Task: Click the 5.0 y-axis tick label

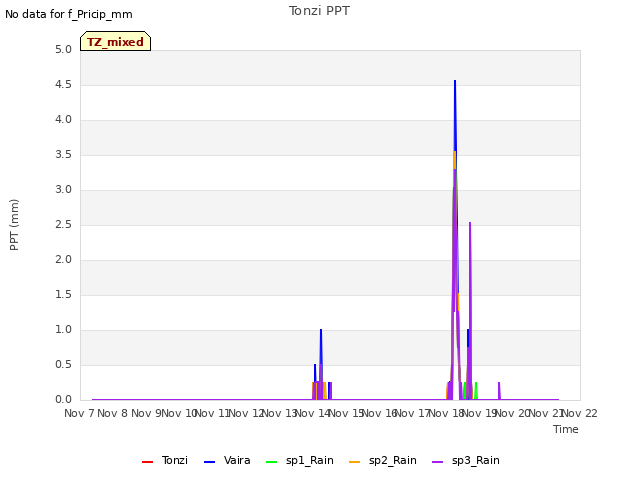Action: (64, 49)
